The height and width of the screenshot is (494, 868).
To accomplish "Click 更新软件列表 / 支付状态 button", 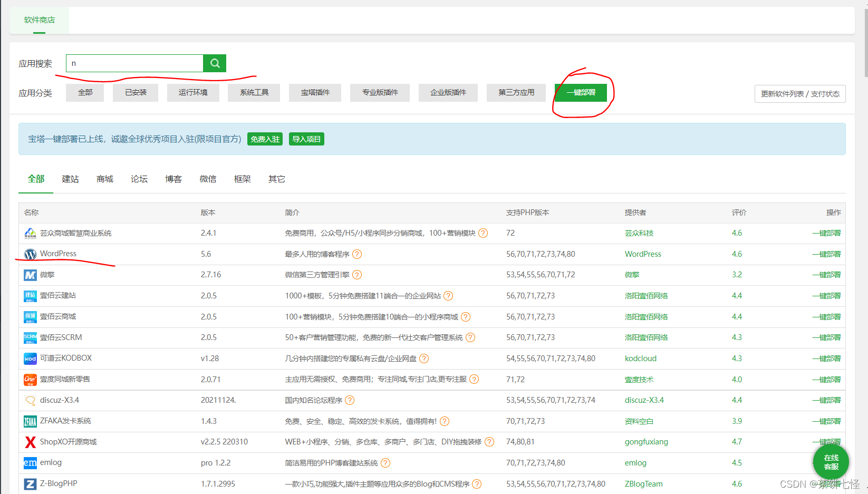I will [800, 94].
